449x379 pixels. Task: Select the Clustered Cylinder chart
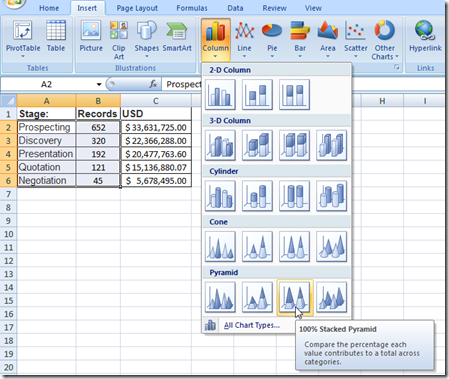pos(220,196)
